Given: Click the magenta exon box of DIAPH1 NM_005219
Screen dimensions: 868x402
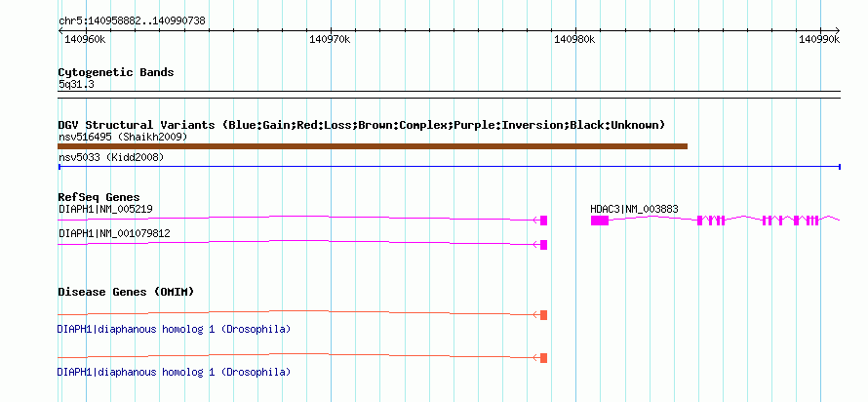Looking at the screenshot, I should click(543, 221).
